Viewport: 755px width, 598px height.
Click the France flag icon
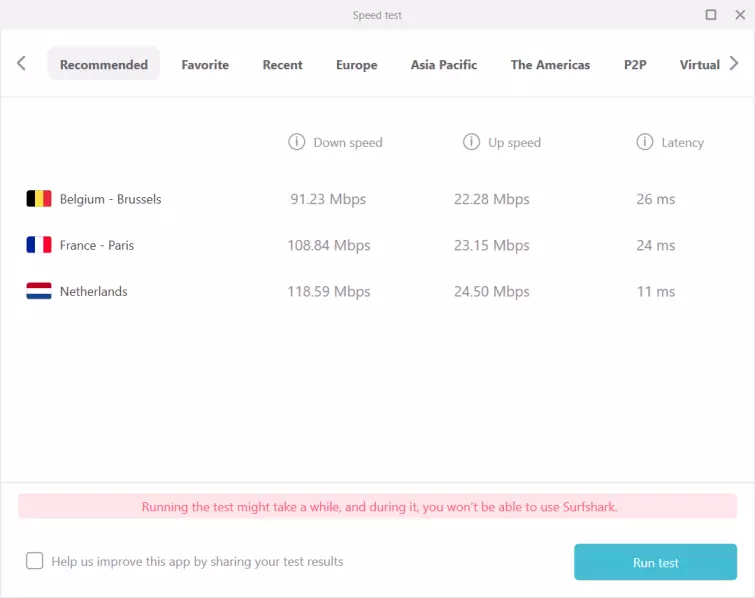pos(39,245)
